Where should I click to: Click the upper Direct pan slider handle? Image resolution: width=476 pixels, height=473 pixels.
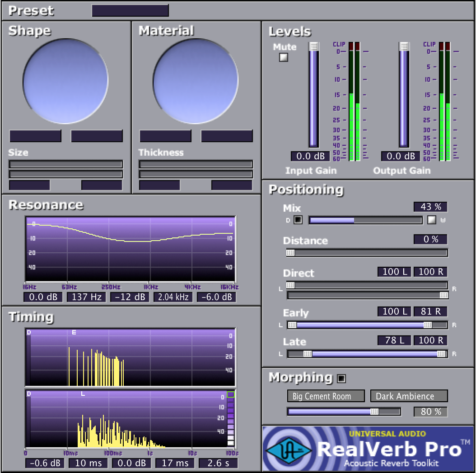[290, 285]
